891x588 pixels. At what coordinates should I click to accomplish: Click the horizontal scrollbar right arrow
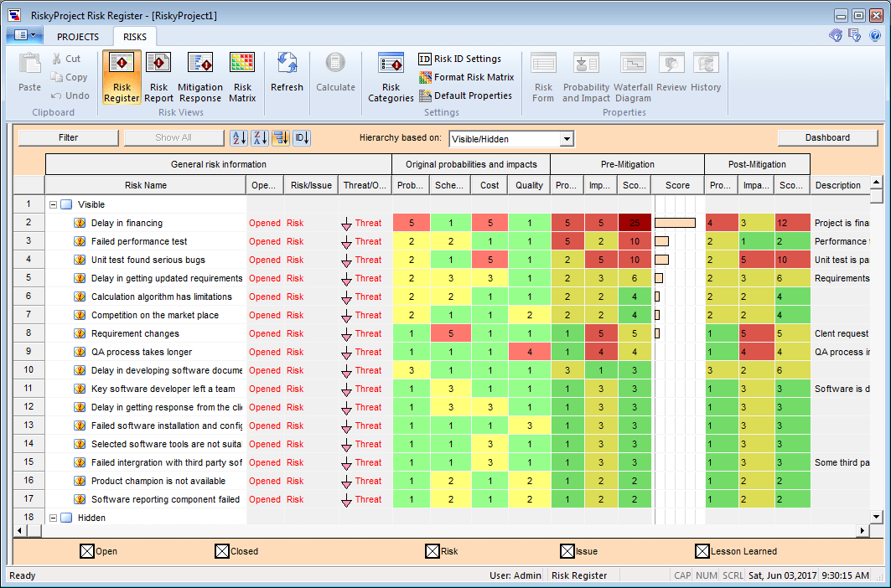coord(863,530)
